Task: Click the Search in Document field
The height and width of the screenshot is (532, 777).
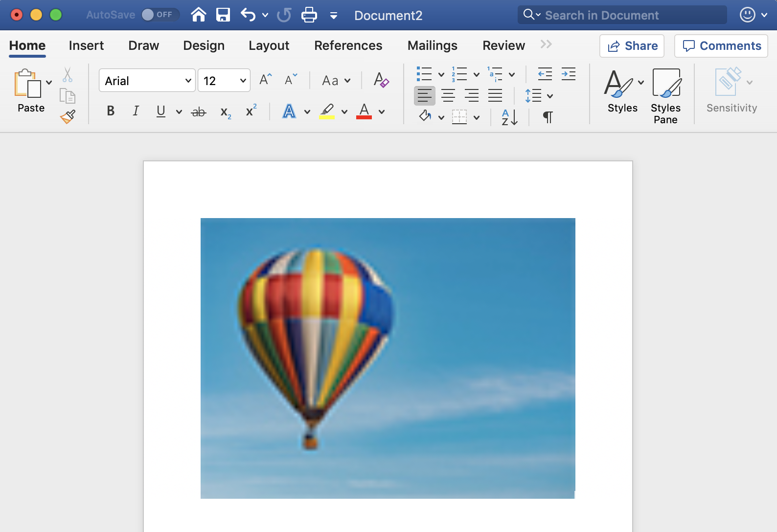Action: (x=622, y=15)
